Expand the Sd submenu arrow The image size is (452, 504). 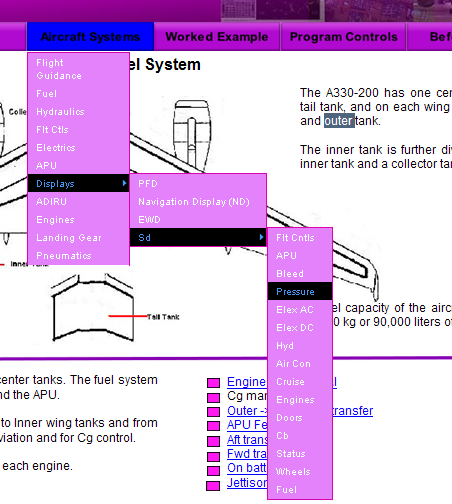[261, 237]
